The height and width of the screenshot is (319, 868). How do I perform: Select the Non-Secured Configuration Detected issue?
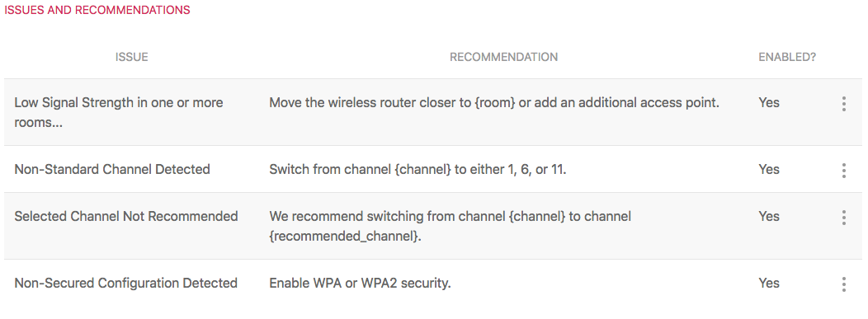(126, 283)
